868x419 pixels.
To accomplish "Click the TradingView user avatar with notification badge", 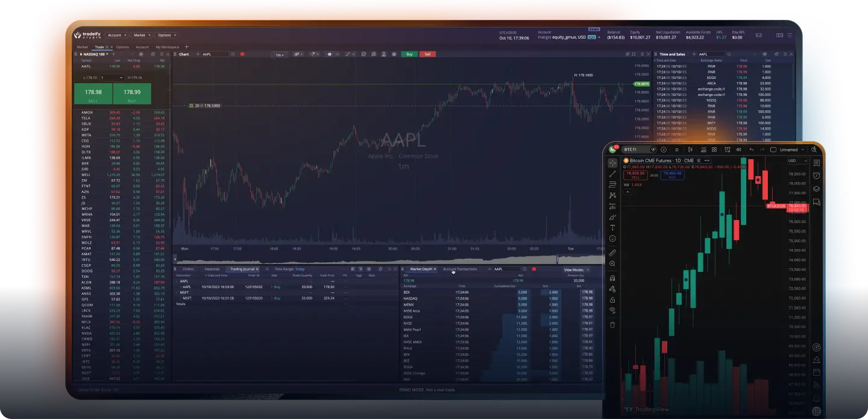I will pyautogui.click(x=613, y=149).
